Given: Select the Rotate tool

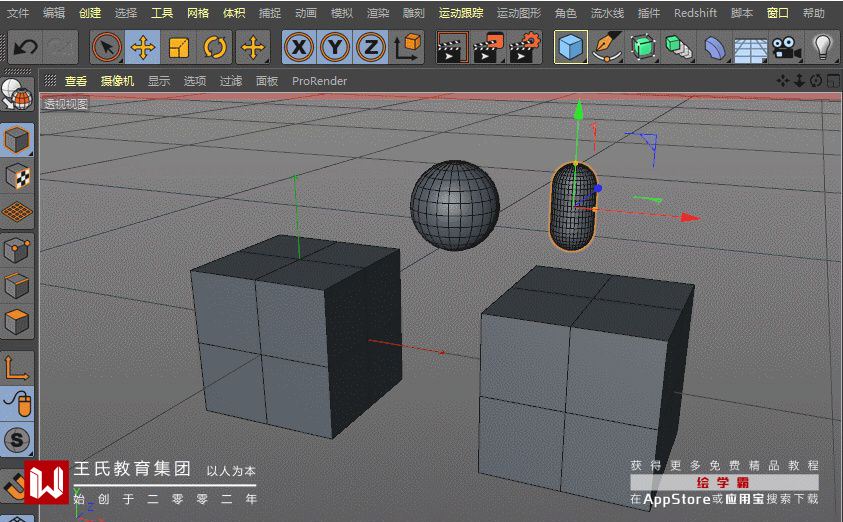Looking at the screenshot, I should tap(215, 48).
